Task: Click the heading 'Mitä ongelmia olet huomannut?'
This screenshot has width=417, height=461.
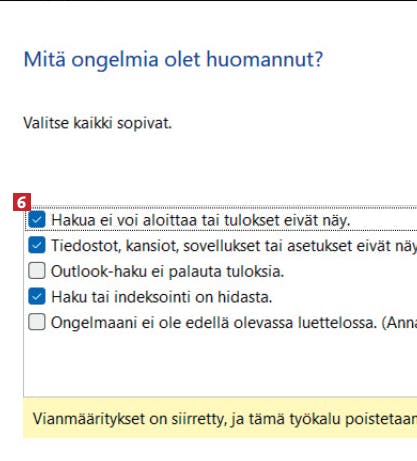Action: tap(173, 60)
